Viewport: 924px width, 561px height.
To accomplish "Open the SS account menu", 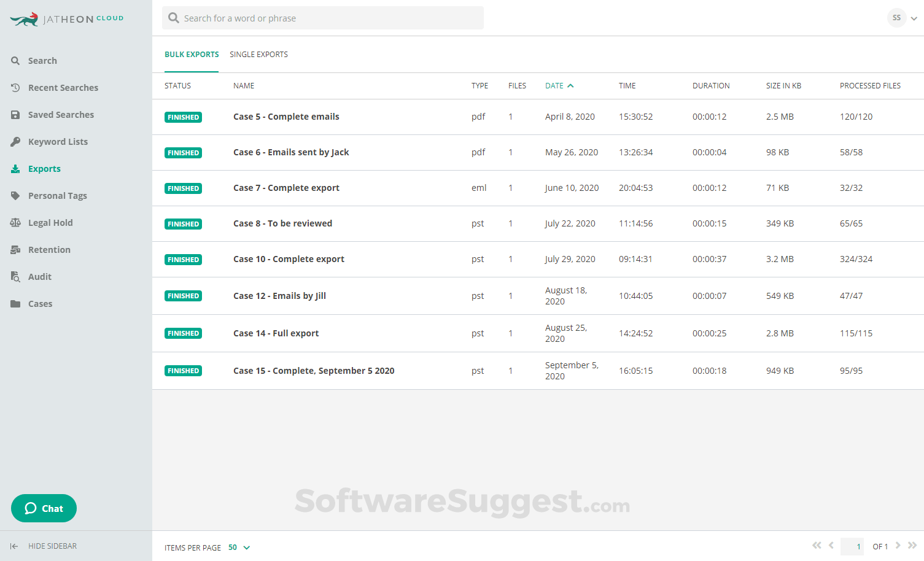I will click(x=903, y=18).
